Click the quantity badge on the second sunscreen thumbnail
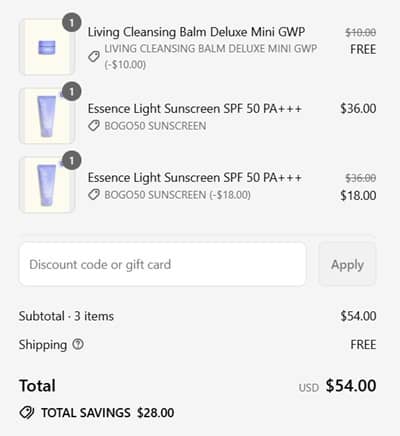400x436 pixels. pos(72,161)
